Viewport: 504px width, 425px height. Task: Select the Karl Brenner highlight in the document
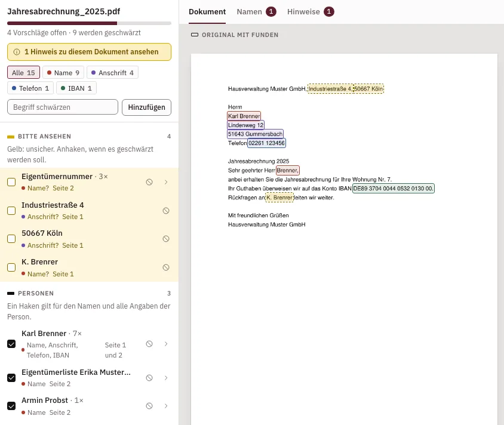244,116
